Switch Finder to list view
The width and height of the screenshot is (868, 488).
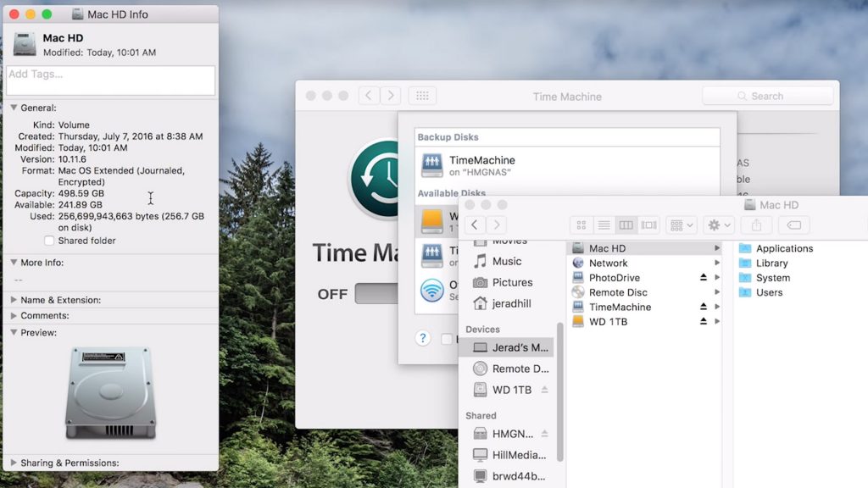(x=604, y=225)
